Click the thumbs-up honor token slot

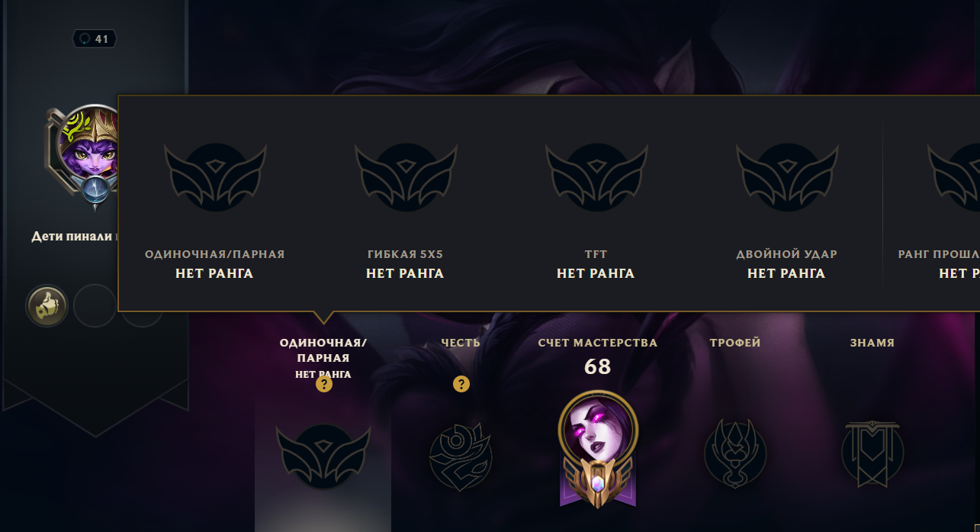coord(47,306)
